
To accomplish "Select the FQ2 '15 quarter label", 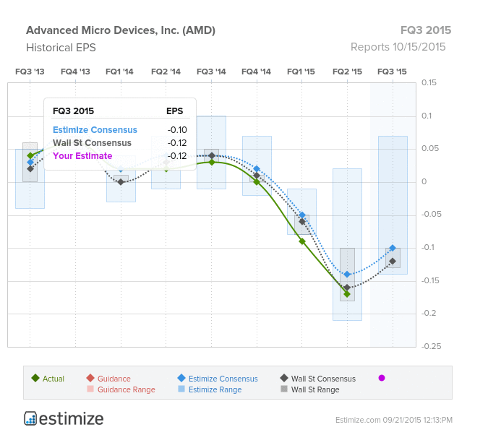I will (347, 72).
